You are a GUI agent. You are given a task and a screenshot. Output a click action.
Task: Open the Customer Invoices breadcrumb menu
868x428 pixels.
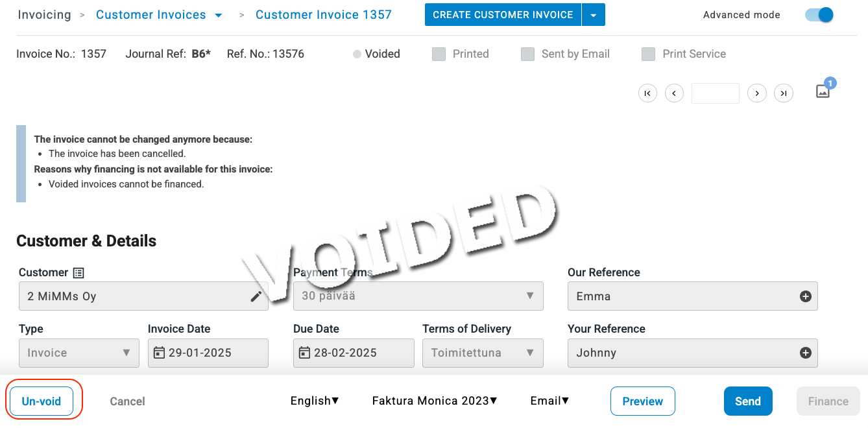(x=218, y=14)
